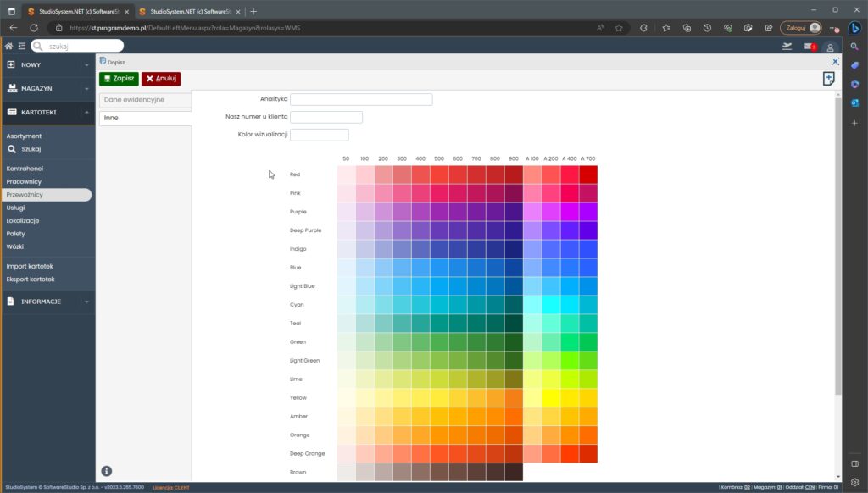The height and width of the screenshot is (493, 868).
Task: Click the airplane icon in the app header
Action: click(x=787, y=46)
